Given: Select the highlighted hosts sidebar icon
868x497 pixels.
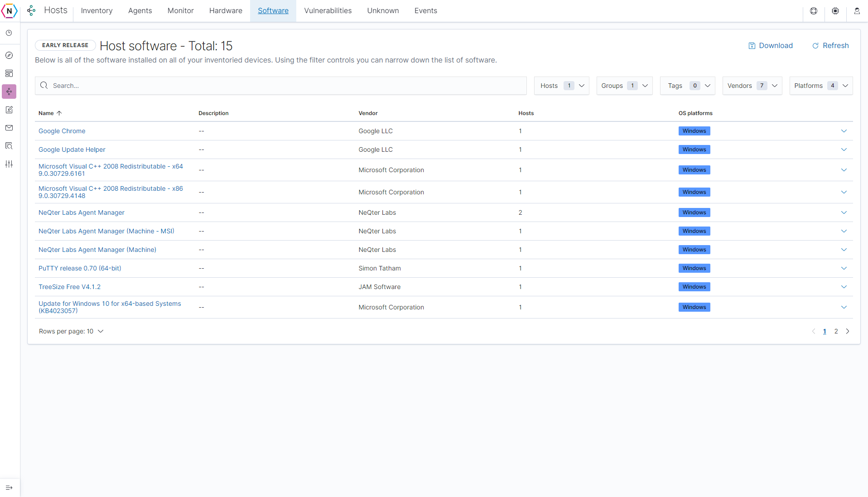Looking at the screenshot, I should (9, 92).
